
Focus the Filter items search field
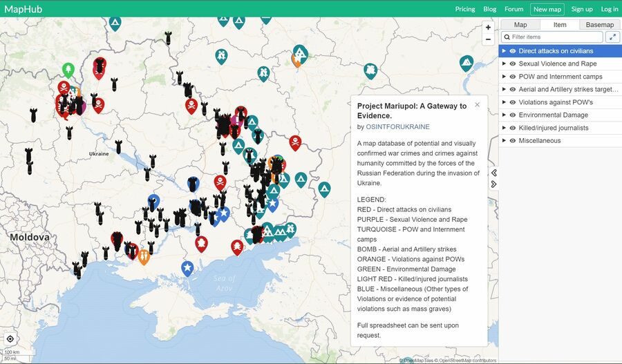point(555,37)
